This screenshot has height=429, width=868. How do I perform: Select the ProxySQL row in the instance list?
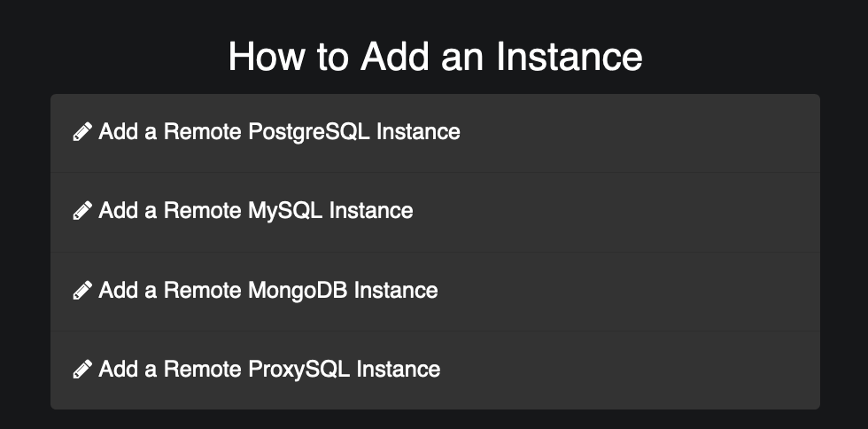coord(435,370)
